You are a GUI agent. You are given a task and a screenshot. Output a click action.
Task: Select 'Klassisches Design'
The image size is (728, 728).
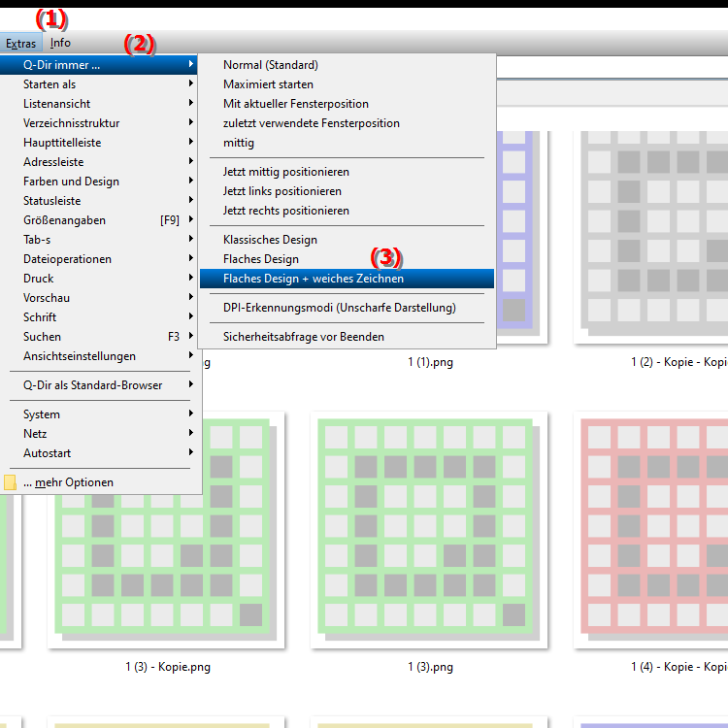coord(347,240)
